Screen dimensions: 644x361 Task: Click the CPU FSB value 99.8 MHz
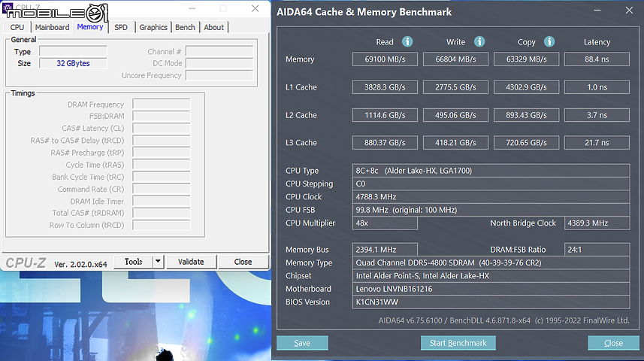point(491,210)
